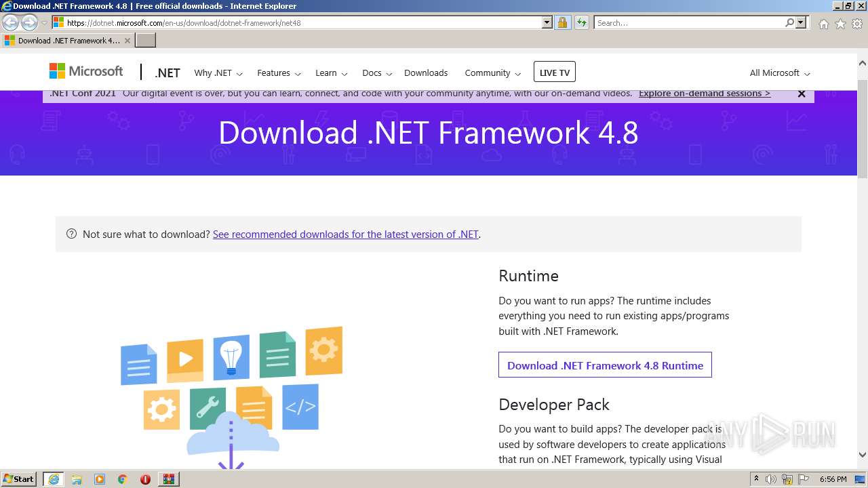
Task: Click the tab's Microsoft favicon
Action: click(9, 41)
